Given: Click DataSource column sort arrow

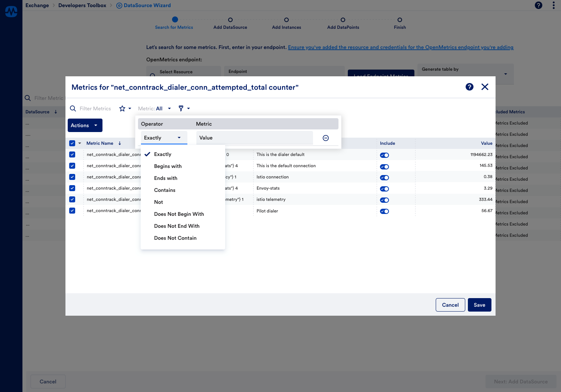Looking at the screenshot, I should (x=56, y=112).
